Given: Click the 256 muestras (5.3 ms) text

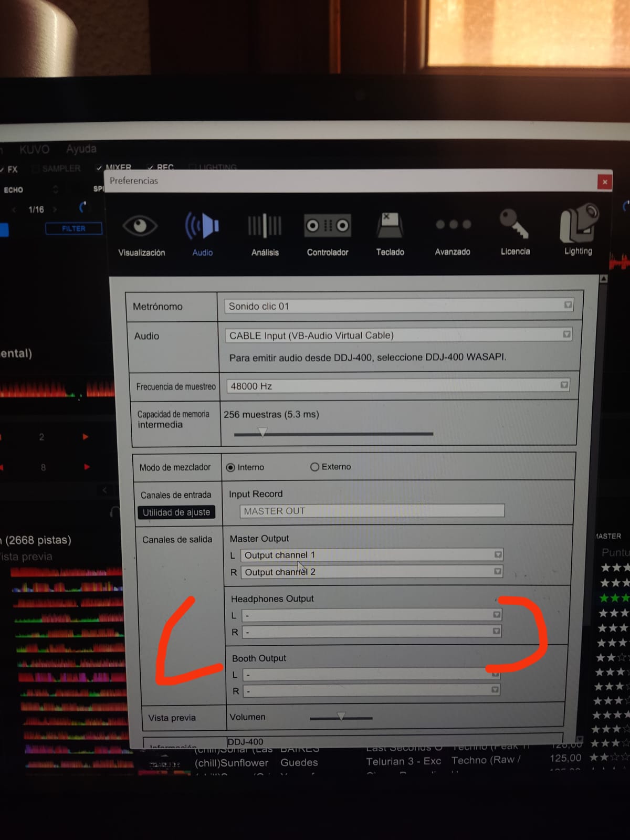Looking at the screenshot, I should [x=271, y=414].
